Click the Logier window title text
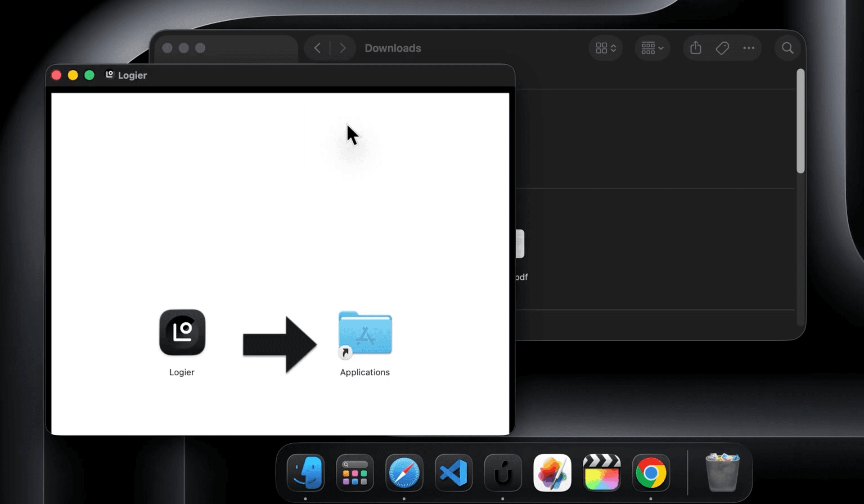 pos(132,75)
